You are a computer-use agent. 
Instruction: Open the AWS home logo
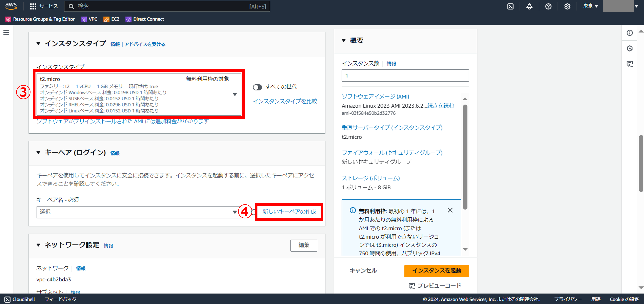pyautogui.click(x=11, y=6)
